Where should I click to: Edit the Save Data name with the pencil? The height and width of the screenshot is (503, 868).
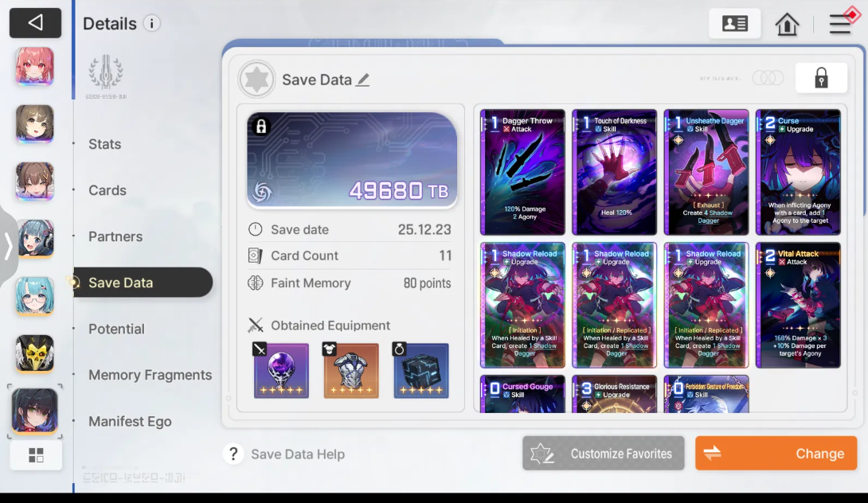click(362, 80)
